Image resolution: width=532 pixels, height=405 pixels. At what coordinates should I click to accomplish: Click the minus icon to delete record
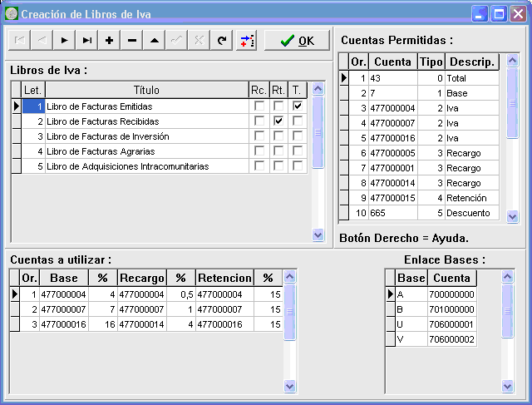(x=131, y=40)
